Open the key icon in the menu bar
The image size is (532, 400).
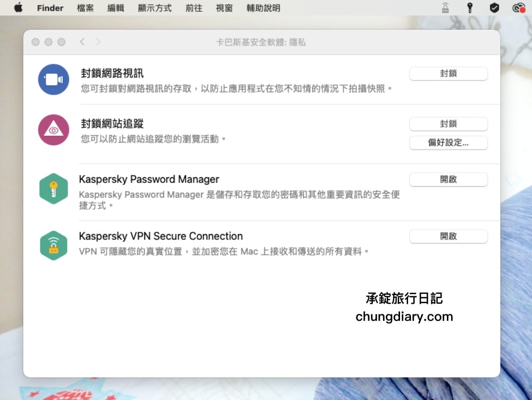coord(470,7)
